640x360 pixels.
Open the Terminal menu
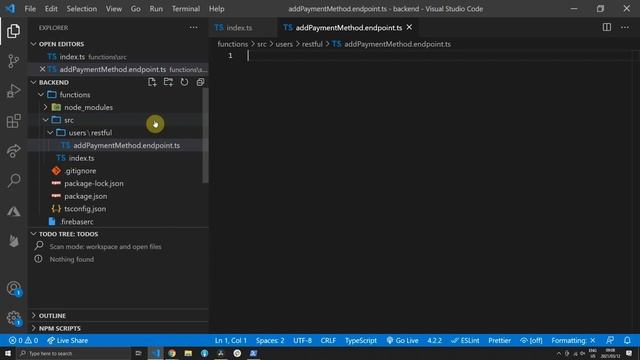pyautogui.click(x=186, y=9)
